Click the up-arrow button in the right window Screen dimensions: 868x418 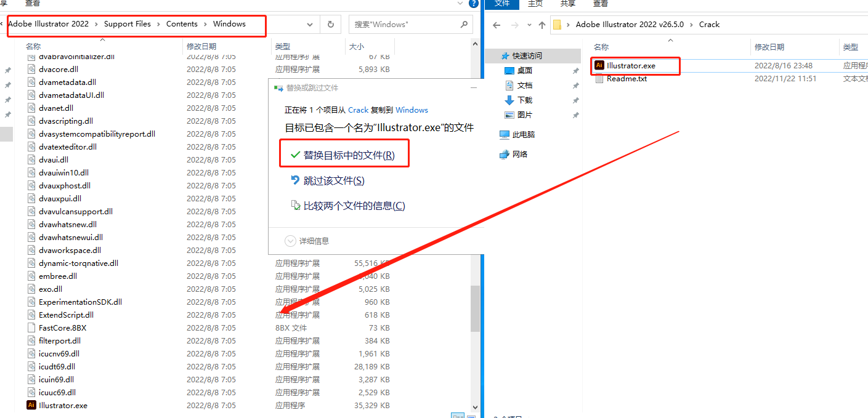click(x=541, y=25)
